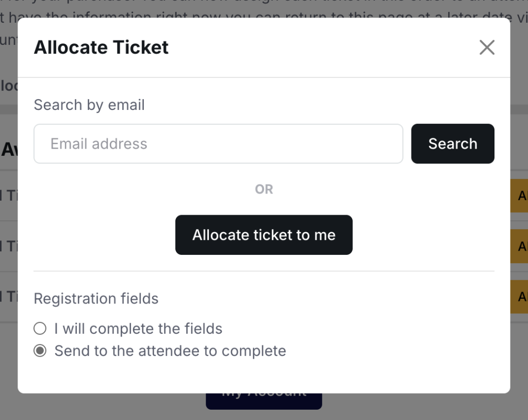Click the bottom yellow button behind the dialog
This screenshot has height=420, width=528.
tap(519, 297)
